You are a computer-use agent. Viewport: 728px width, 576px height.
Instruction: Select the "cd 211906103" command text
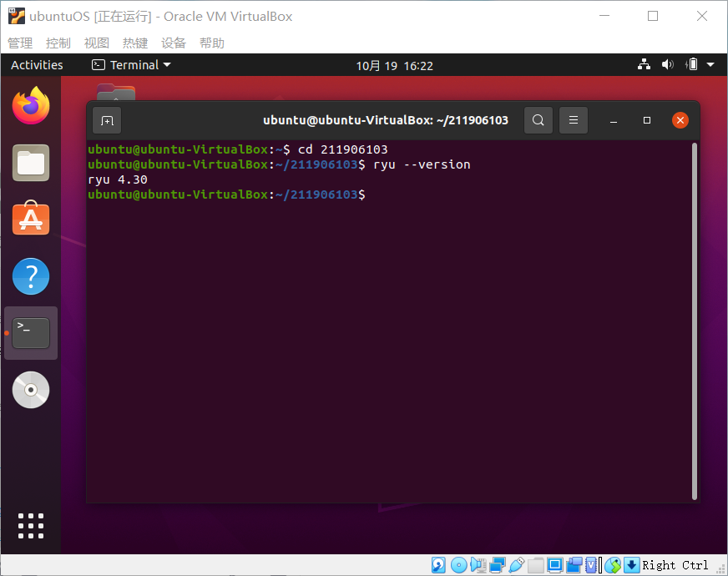coord(342,149)
